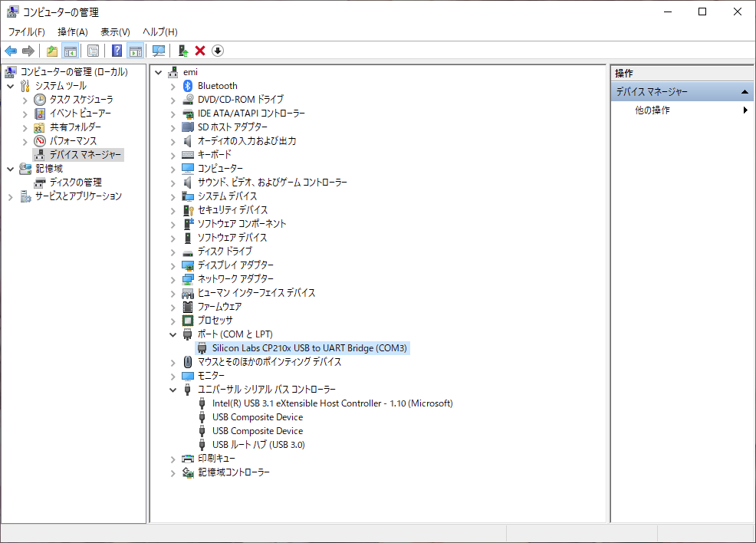This screenshot has height=543, width=756.
Task: Click the Performance gauge icon
Action: coord(40,141)
